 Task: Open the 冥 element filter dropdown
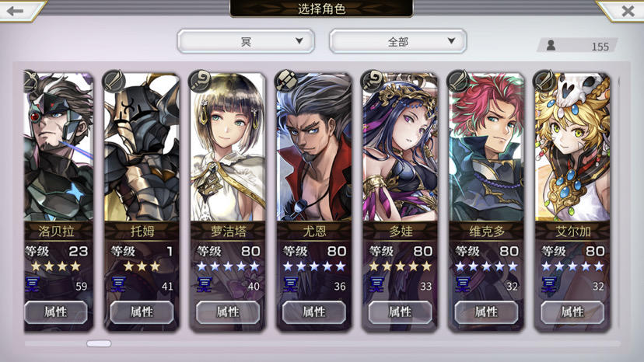246,41
